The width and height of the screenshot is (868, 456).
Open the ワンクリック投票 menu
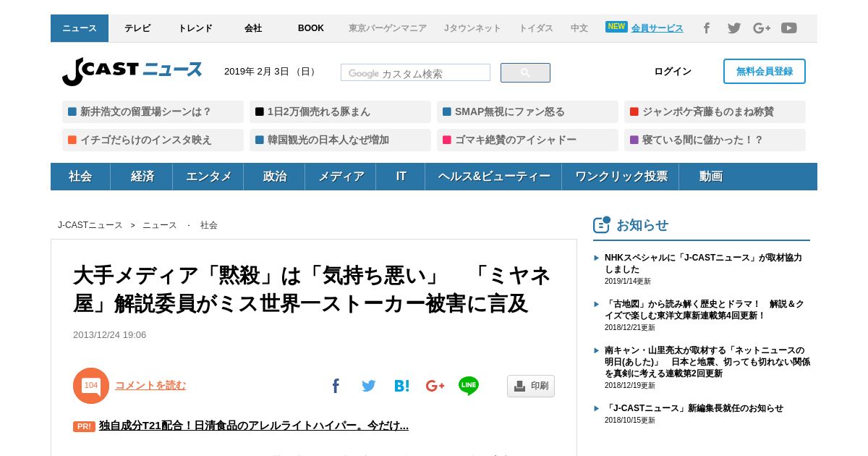click(x=621, y=177)
